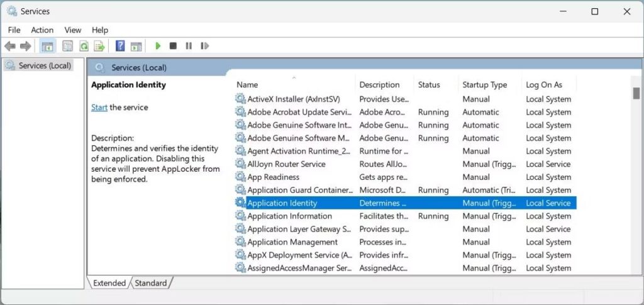Click the Start the service link

point(99,108)
